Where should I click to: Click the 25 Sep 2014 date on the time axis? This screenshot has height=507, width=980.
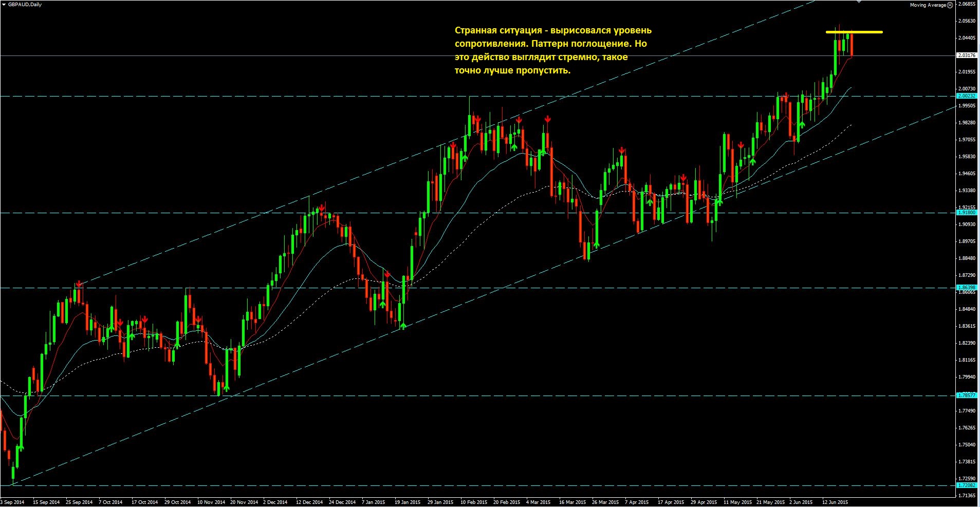tap(79, 502)
